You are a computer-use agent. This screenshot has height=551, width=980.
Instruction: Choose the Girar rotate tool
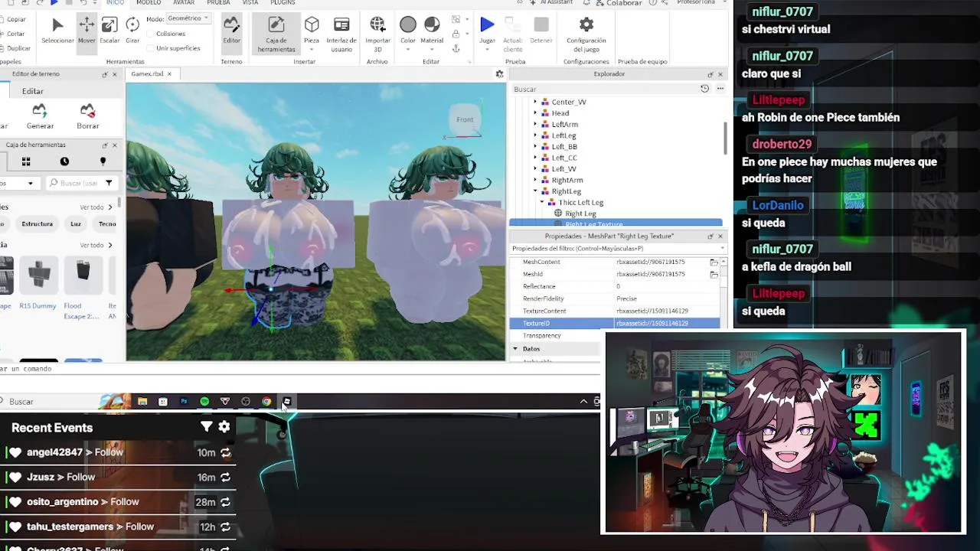coord(132,31)
